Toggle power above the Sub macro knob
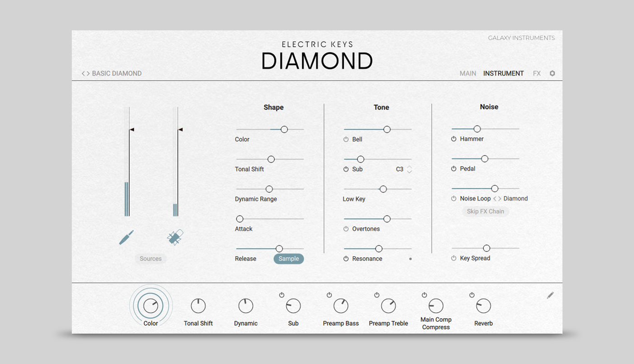The image size is (634, 364). pyautogui.click(x=282, y=295)
